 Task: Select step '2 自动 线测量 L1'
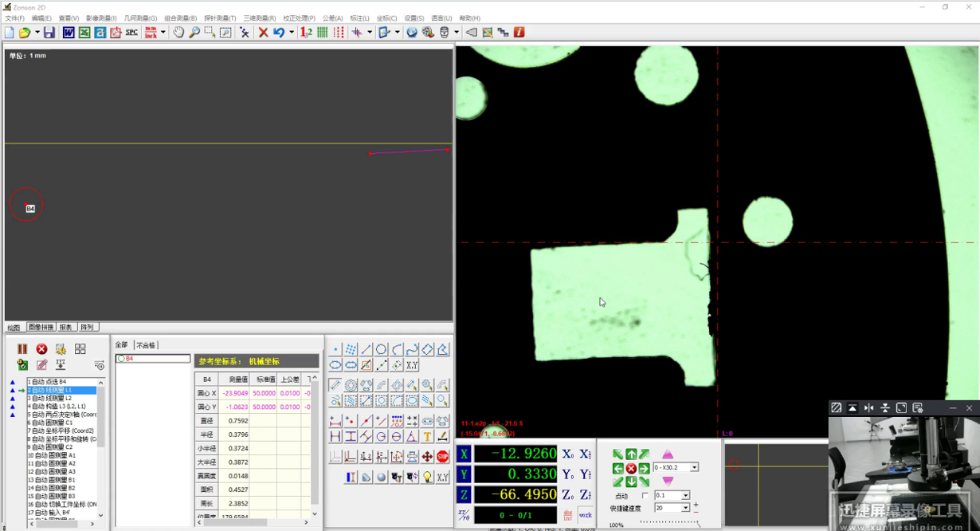(61, 390)
